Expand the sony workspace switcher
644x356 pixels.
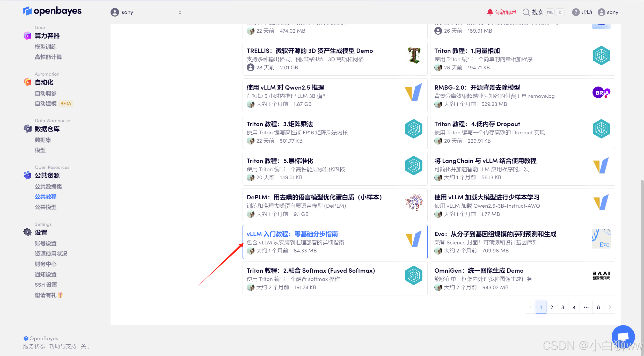point(180,12)
